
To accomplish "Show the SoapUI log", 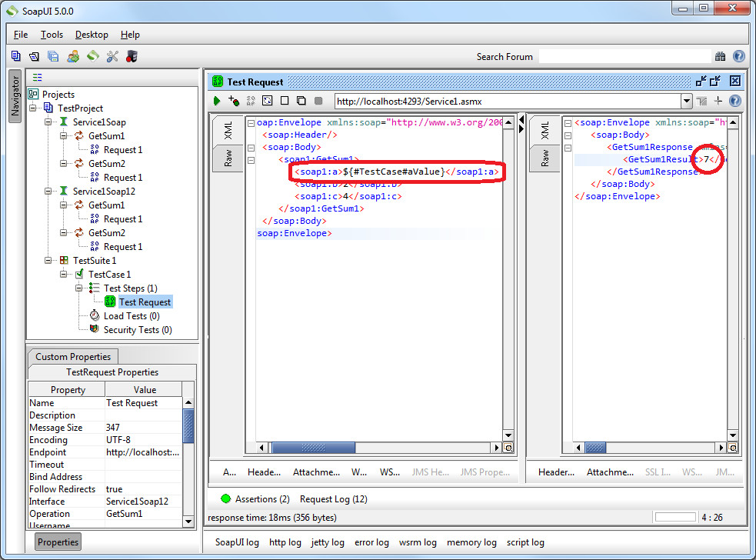I will pyautogui.click(x=237, y=542).
